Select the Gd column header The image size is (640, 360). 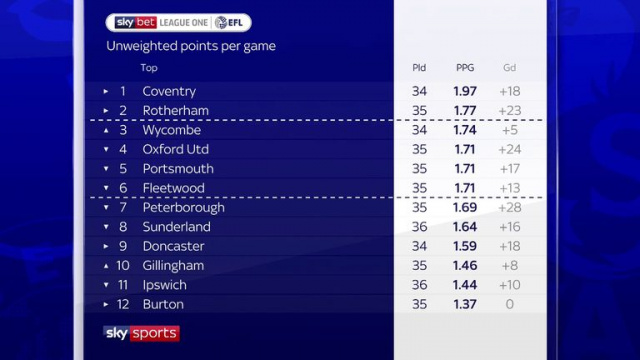509,68
